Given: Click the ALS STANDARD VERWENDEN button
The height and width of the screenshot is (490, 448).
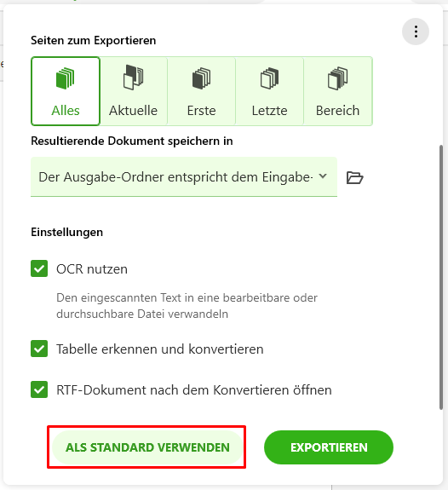Looking at the screenshot, I should click(x=147, y=447).
